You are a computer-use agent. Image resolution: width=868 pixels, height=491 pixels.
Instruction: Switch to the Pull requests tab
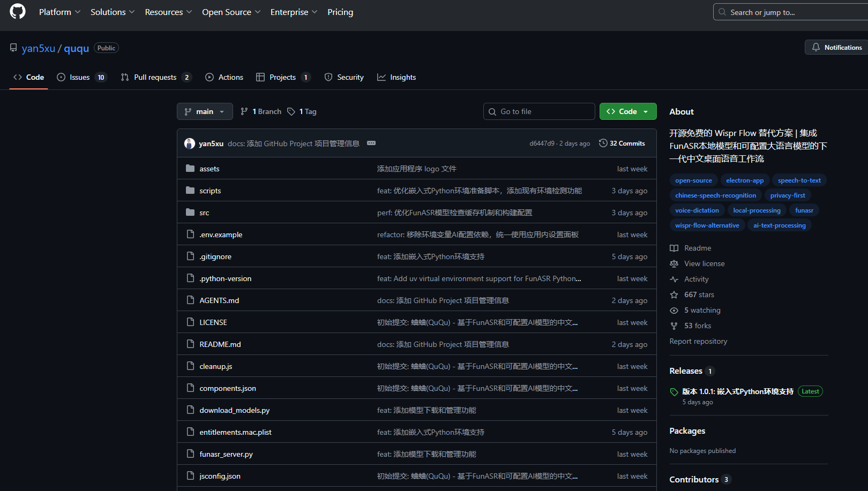pyautogui.click(x=155, y=77)
